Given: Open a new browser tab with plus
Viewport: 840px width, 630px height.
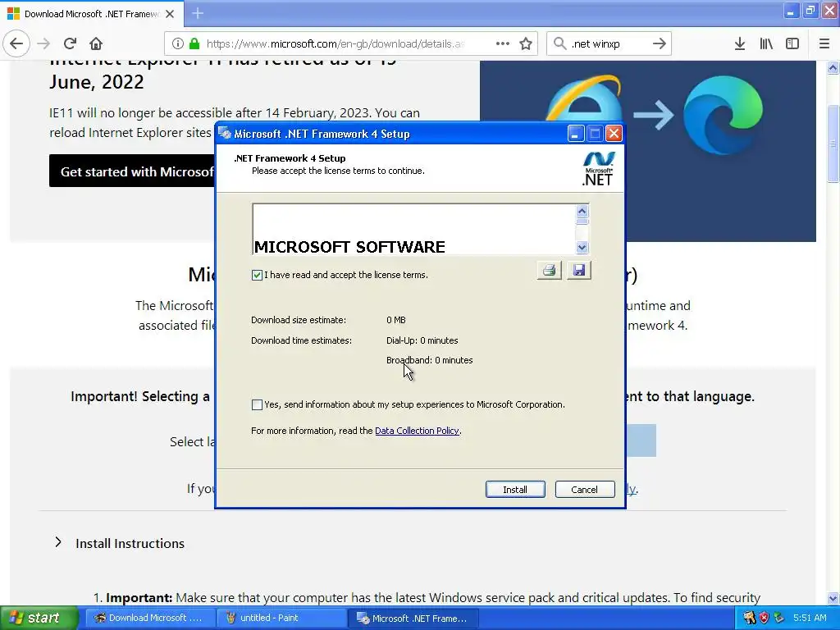Looking at the screenshot, I should point(198,13).
